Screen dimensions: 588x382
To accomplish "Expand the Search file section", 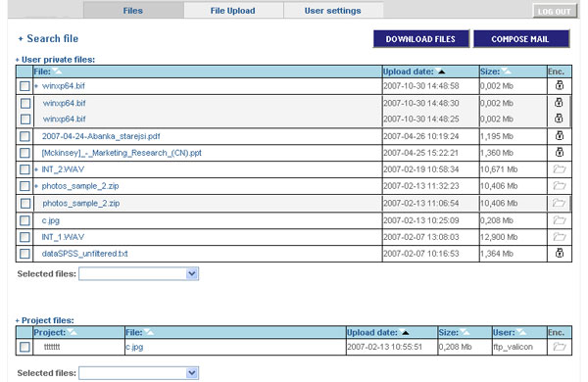I will 48,38.
